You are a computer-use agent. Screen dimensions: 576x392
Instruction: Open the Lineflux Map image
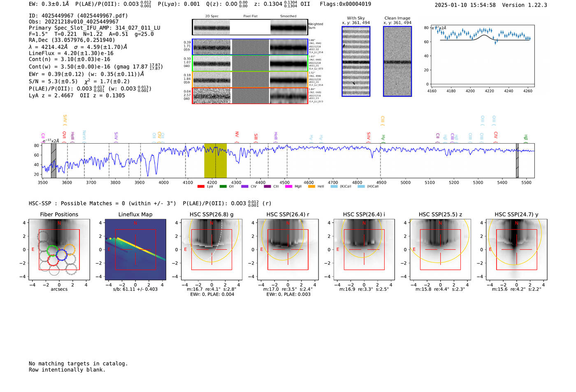coord(135,249)
